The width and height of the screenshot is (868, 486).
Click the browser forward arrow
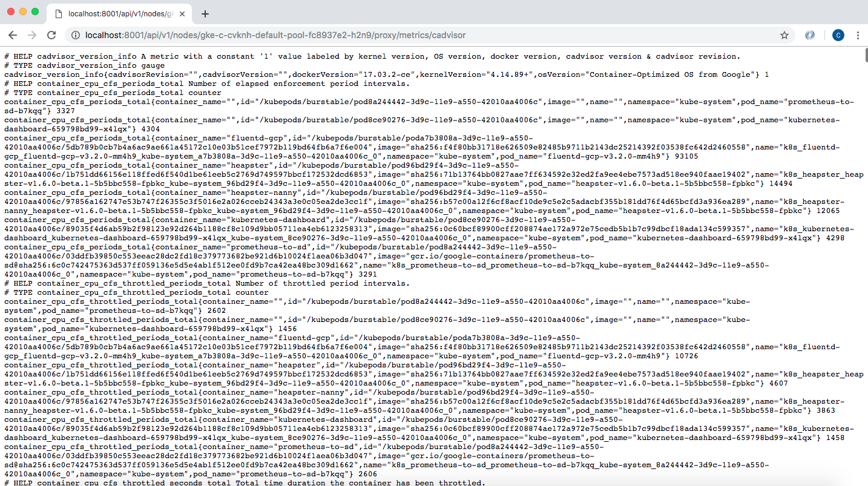(32, 35)
